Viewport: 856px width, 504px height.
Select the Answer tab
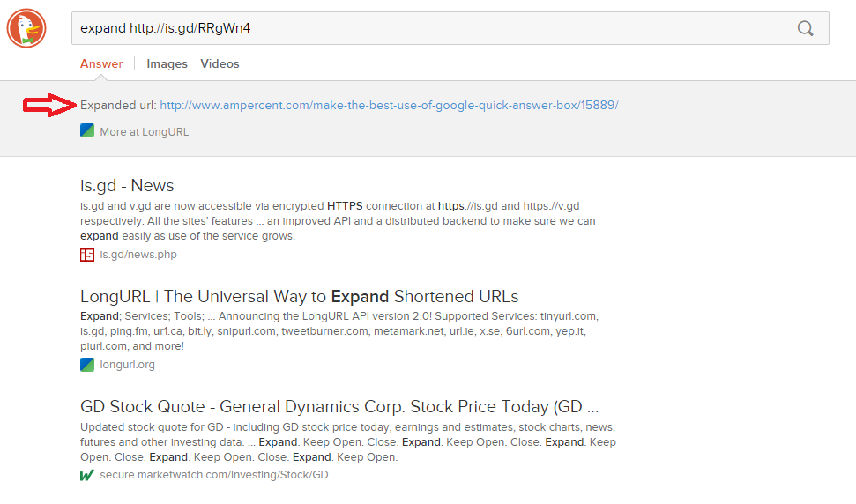[x=101, y=63]
